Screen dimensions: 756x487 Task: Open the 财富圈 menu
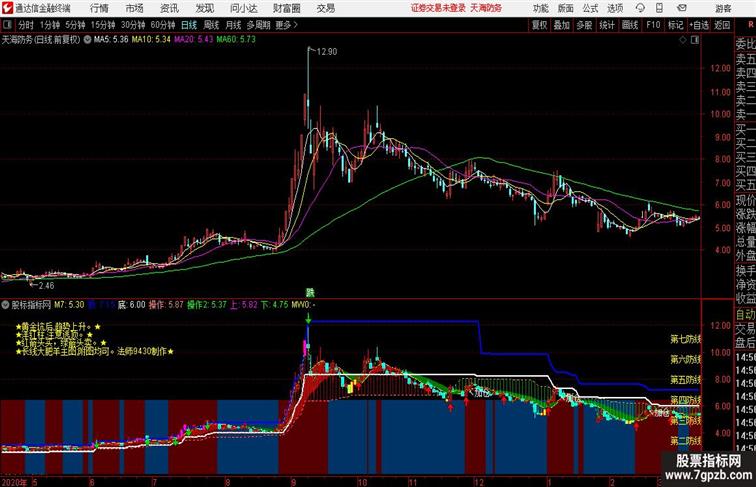pyautogui.click(x=287, y=8)
